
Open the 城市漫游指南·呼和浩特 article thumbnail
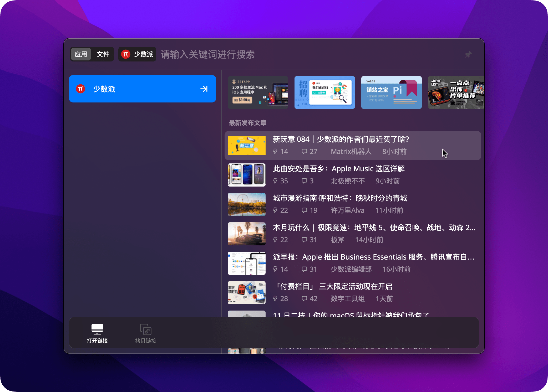click(246, 204)
